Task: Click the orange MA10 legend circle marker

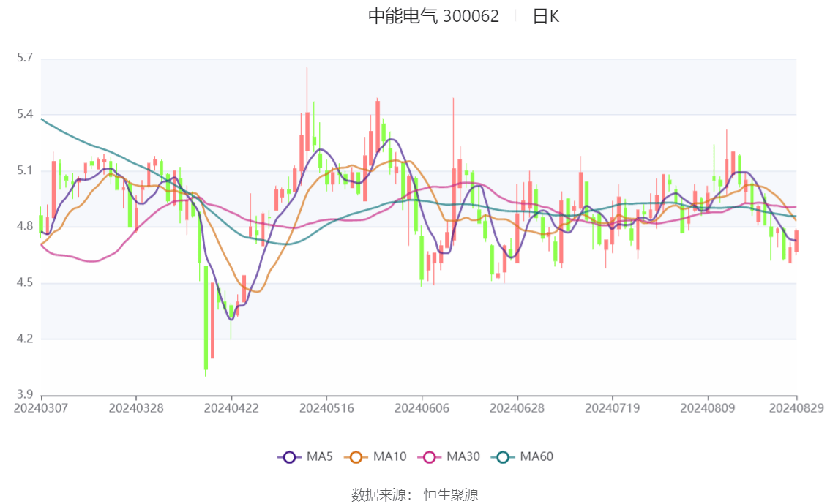Action: click(356, 457)
